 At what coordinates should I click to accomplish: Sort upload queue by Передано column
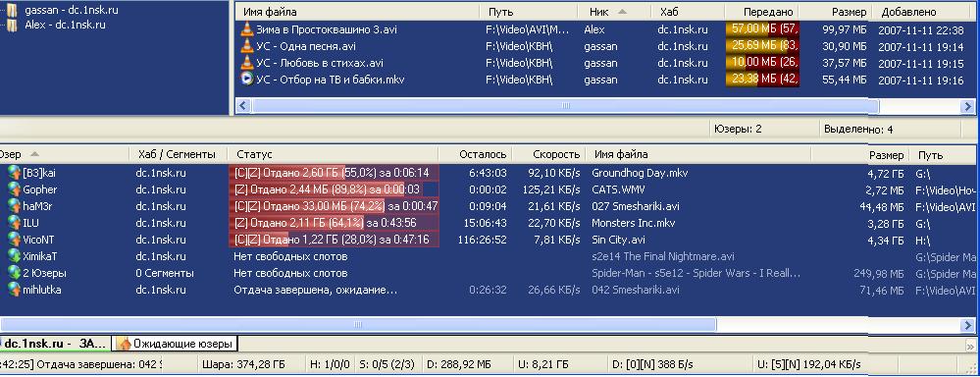(x=762, y=12)
